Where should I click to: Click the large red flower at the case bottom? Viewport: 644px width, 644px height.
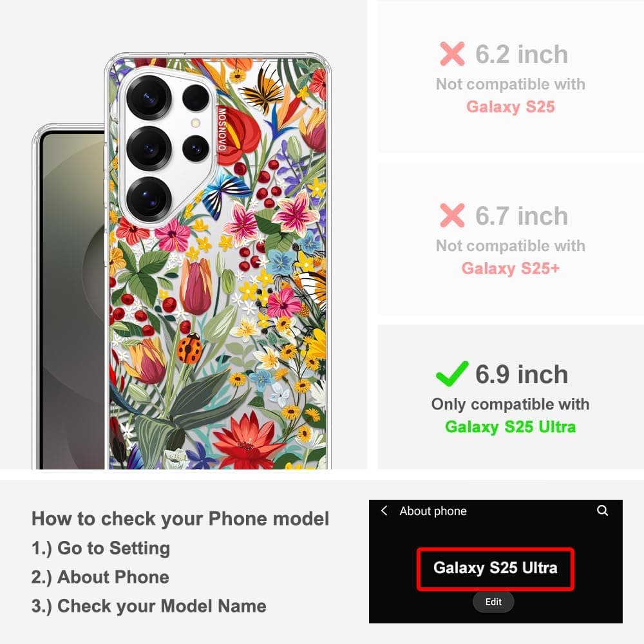pyautogui.click(x=247, y=442)
